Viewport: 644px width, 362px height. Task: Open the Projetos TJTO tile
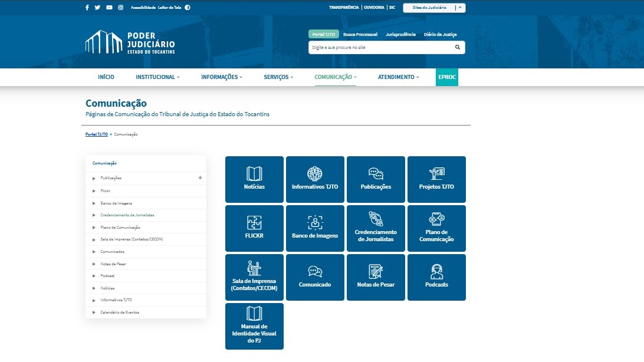(x=436, y=179)
